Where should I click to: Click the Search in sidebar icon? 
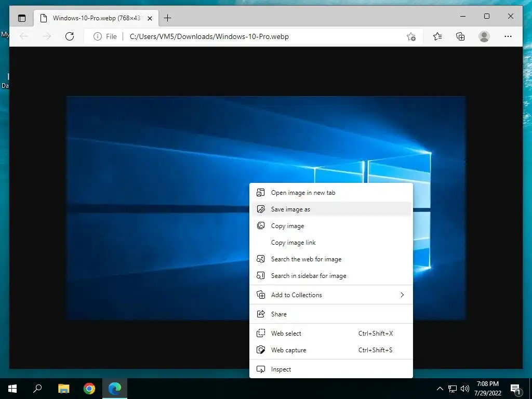[x=261, y=276]
